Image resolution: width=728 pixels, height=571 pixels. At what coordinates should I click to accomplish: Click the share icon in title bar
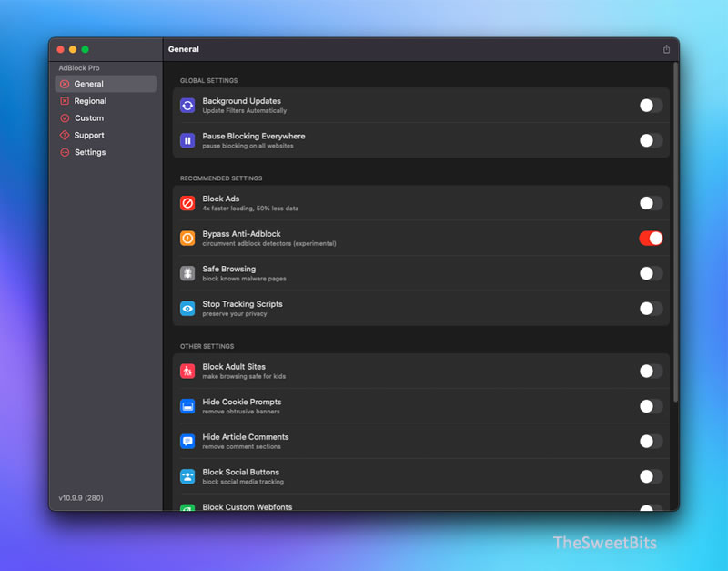pyautogui.click(x=666, y=49)
